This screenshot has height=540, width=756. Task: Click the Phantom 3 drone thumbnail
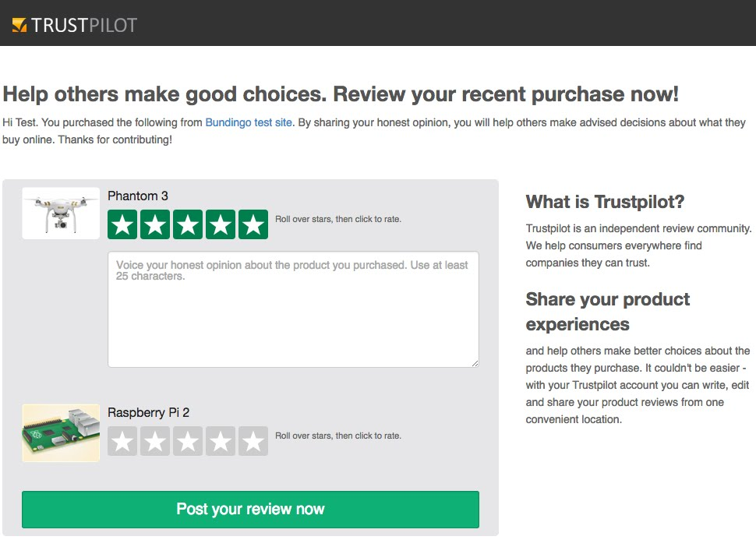tap(61, 213)
